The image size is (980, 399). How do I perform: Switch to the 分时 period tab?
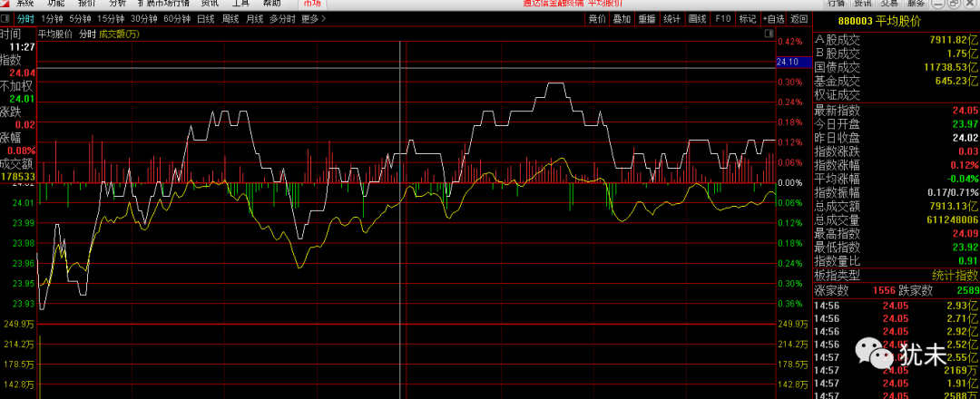[x=25, y=19]
